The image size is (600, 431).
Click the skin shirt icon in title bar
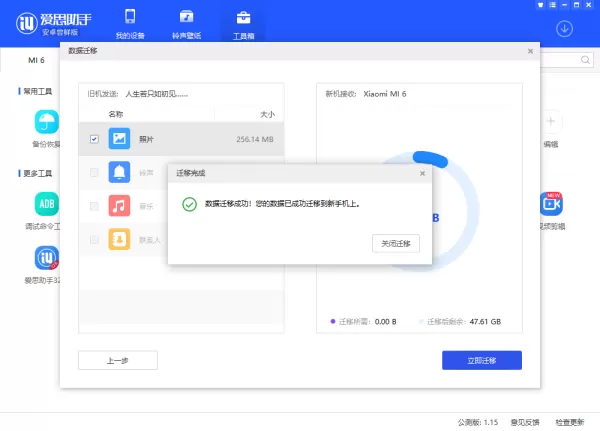point(540,5)
